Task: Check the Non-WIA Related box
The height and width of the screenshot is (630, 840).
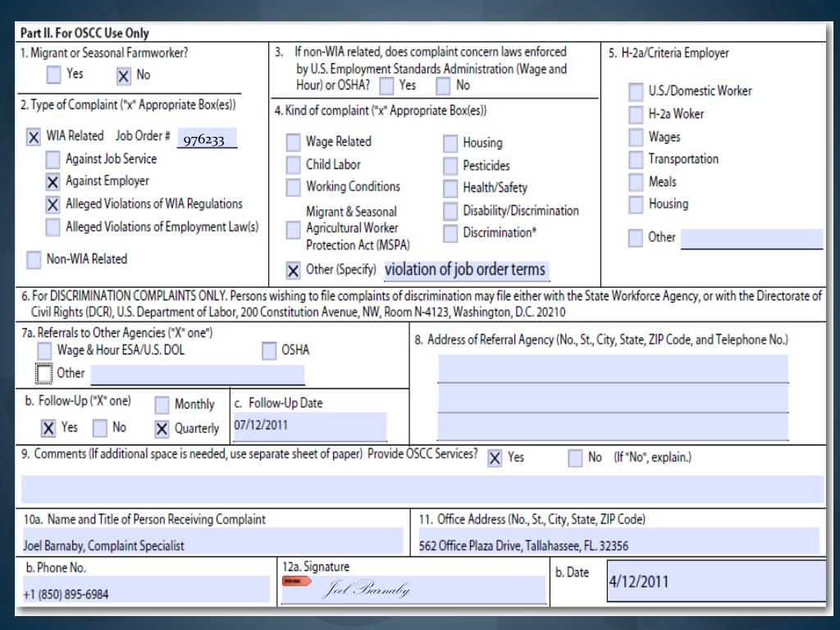Action: [34, 260]
